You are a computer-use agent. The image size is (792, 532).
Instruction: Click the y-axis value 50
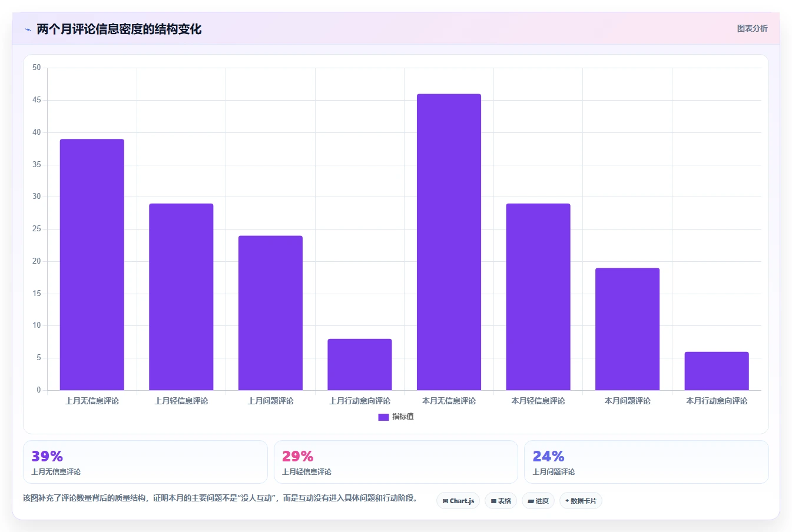point(37,68)
